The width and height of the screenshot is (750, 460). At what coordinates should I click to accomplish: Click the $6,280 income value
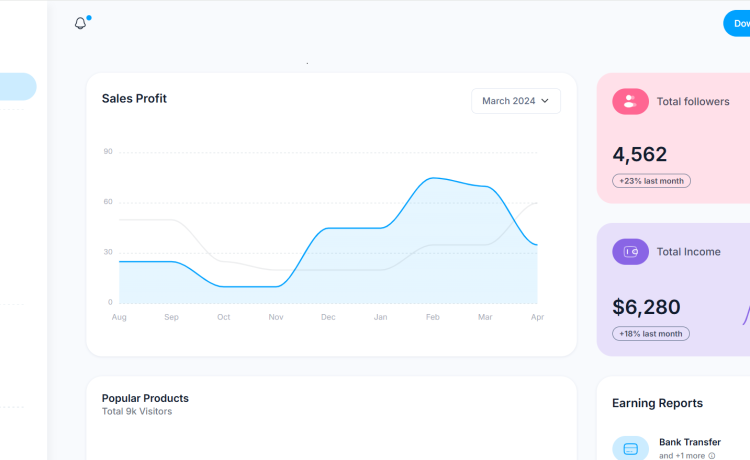click(646, 307)
